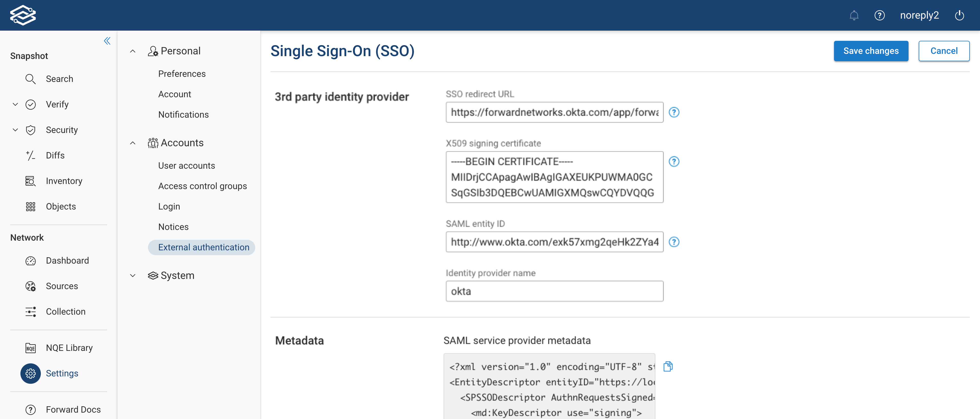The width and height of the screenshot is (980, 419).
Task: Click the help icon in the top bar
Action: tap(879, 15)
